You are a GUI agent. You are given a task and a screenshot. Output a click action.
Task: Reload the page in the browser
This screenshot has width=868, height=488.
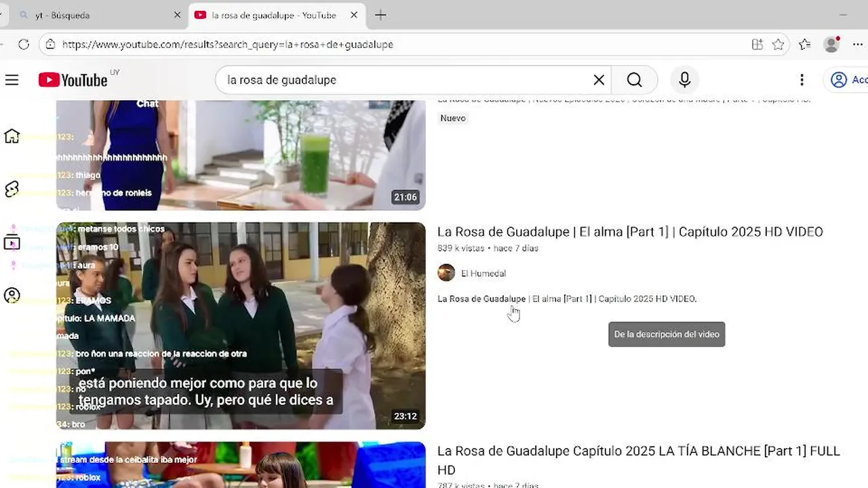click(24, 45)
